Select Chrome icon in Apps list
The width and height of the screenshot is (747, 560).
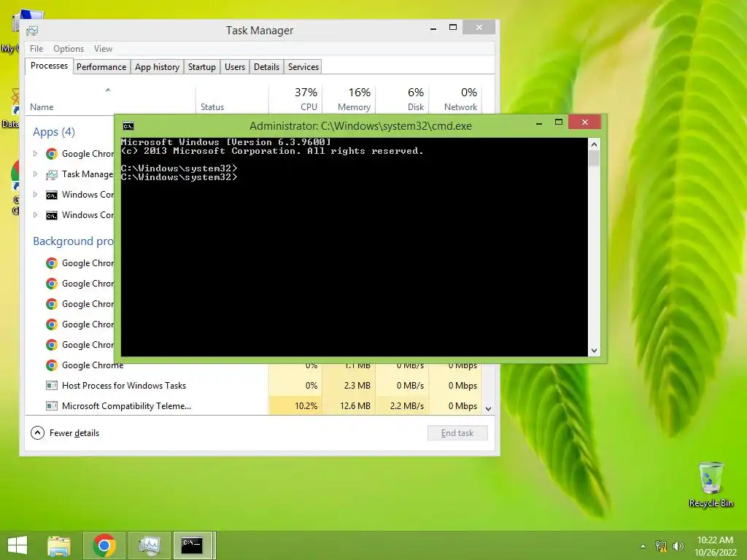(52, 153)
